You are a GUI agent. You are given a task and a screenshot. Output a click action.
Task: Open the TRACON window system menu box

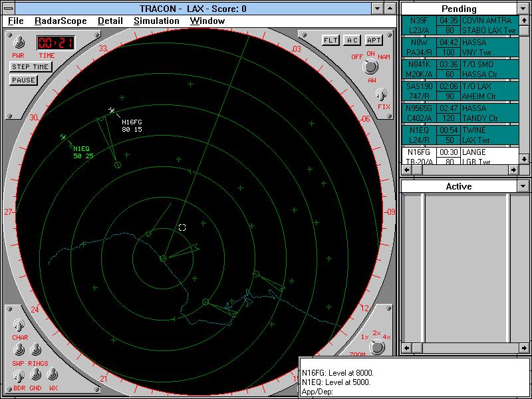[x=9, y=9]
